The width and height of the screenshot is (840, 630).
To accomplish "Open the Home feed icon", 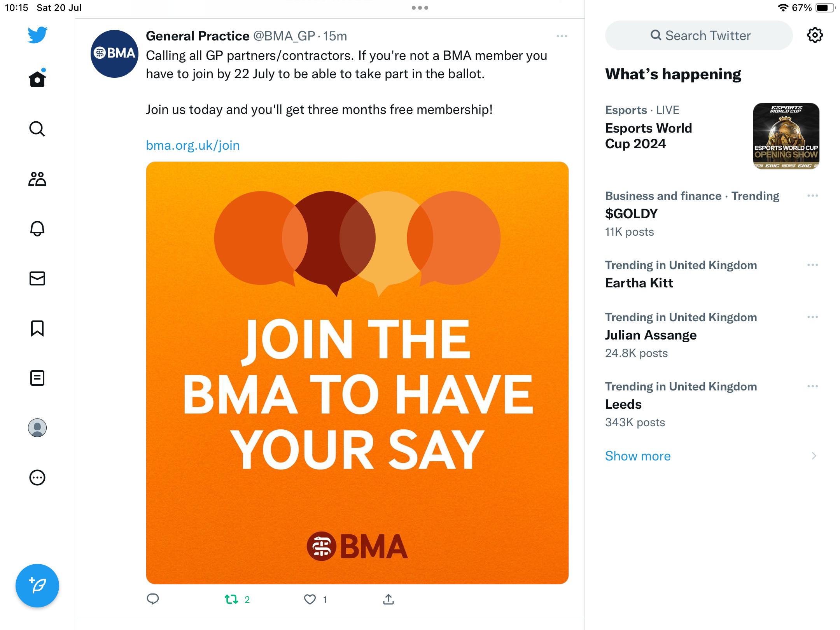I will pyautogui.click(x=37, y=79).
